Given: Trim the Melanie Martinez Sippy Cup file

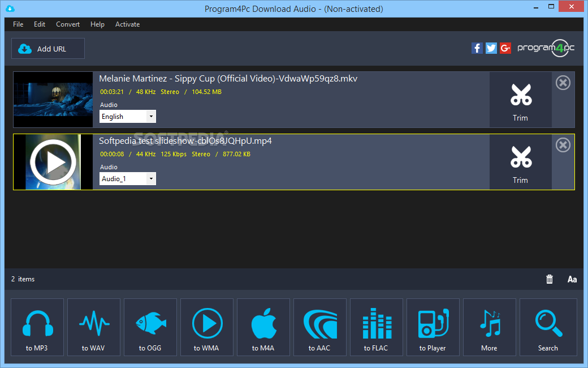Looking at the screenshot, I should click(x=521, y=100).
